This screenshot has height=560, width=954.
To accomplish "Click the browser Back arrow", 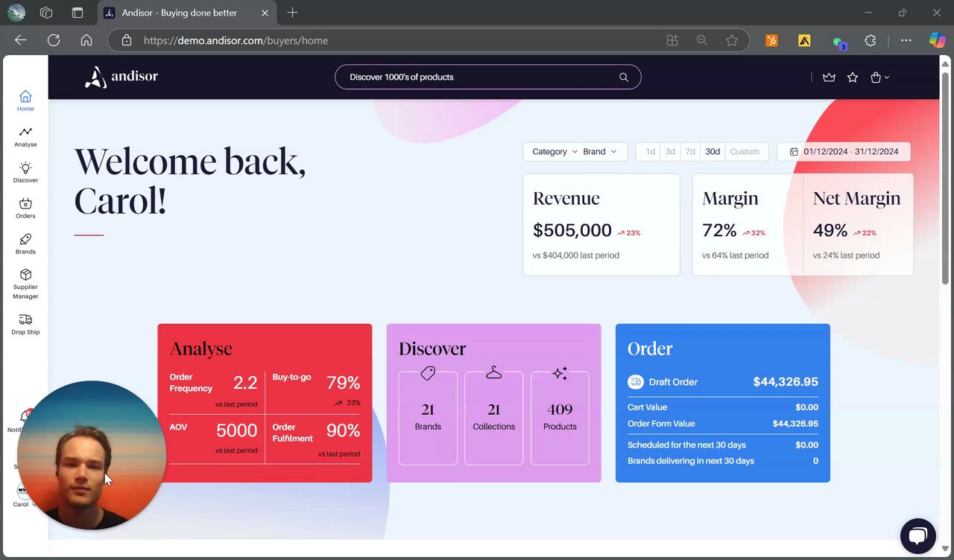I will click(21, 40).
